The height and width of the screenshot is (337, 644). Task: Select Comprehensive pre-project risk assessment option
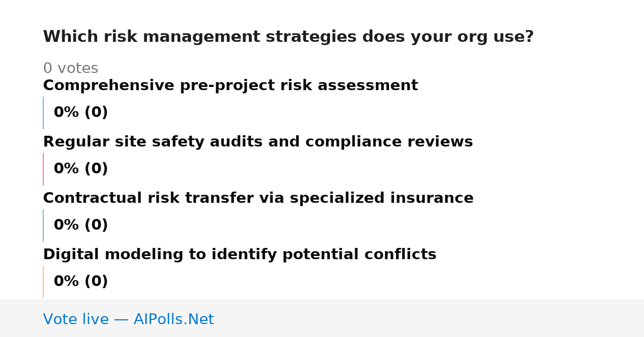point(230,86)
